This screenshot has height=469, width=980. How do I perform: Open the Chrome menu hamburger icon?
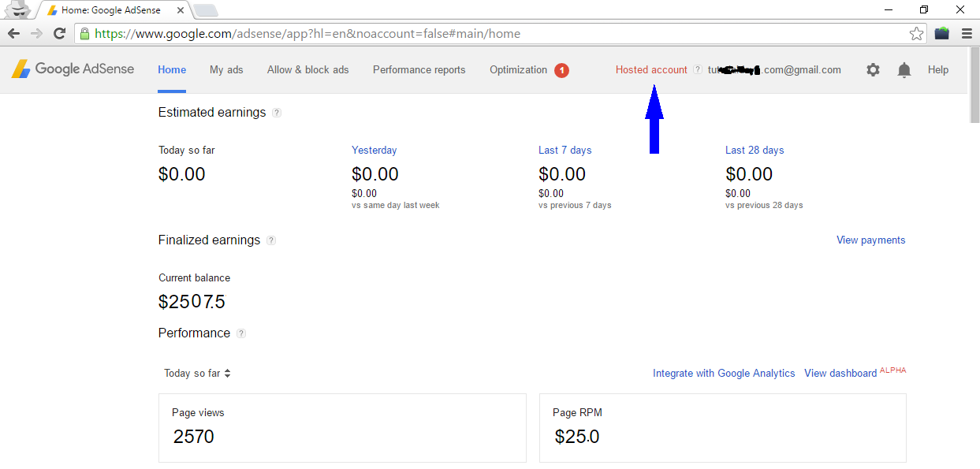click(x=967, y=34)
